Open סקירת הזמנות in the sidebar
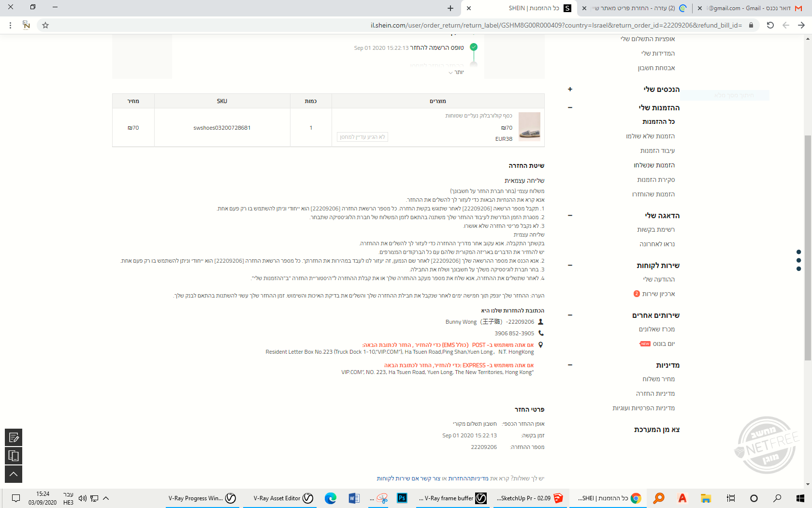This screenshot has height=508, width=812. [x=656, y=179]
